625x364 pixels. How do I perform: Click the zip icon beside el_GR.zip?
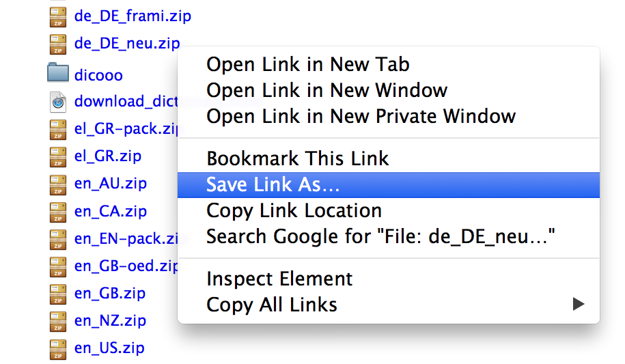pos(58,156)
